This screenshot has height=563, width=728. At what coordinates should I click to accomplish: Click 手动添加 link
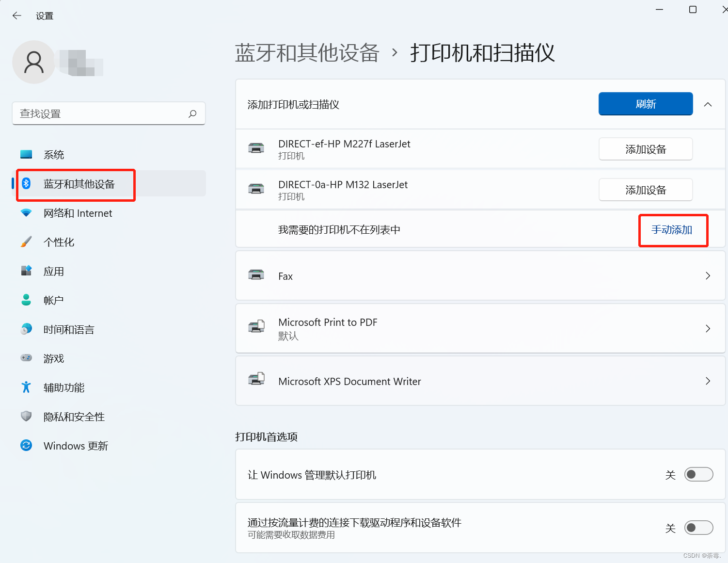pos(672,229)
